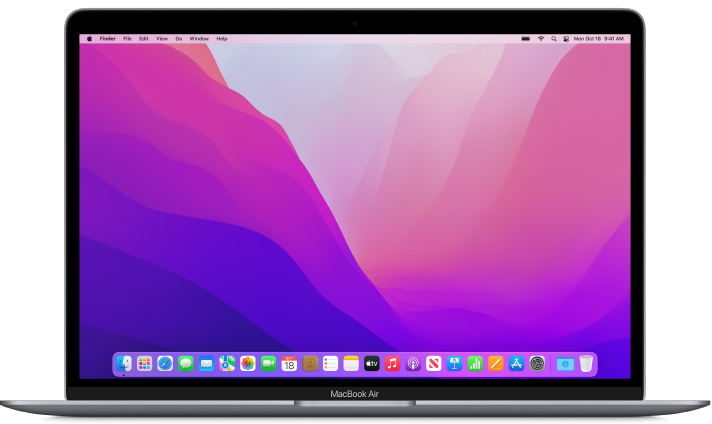Open the Photos app in the Dock
The image size is (712, 424).
click(x=248, y=364)
